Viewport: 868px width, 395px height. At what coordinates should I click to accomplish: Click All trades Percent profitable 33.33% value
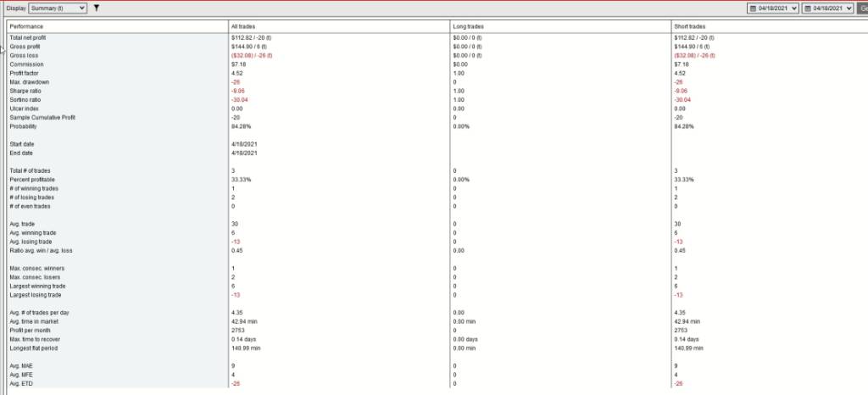tap(241, 179)
